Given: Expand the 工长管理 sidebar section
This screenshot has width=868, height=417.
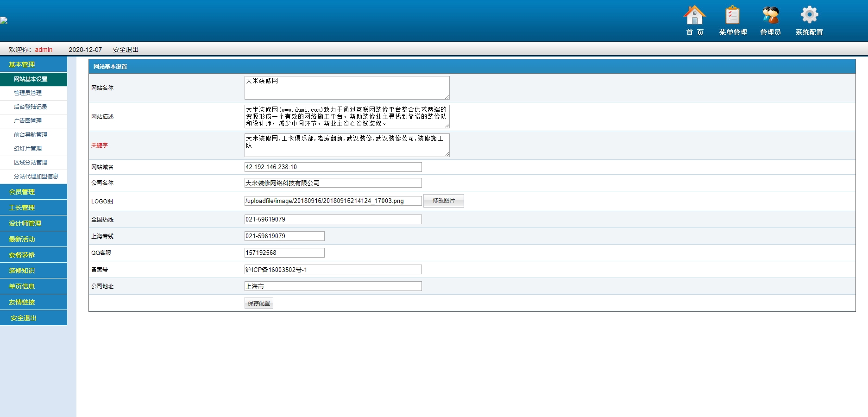Looking at the screenshot, I should click(x=33, y=207).
